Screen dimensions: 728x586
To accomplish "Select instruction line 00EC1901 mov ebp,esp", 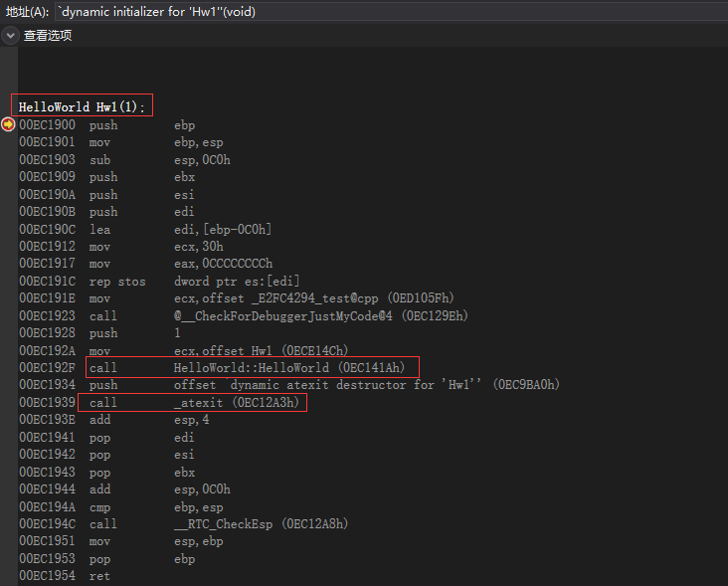I will (121, 142).
